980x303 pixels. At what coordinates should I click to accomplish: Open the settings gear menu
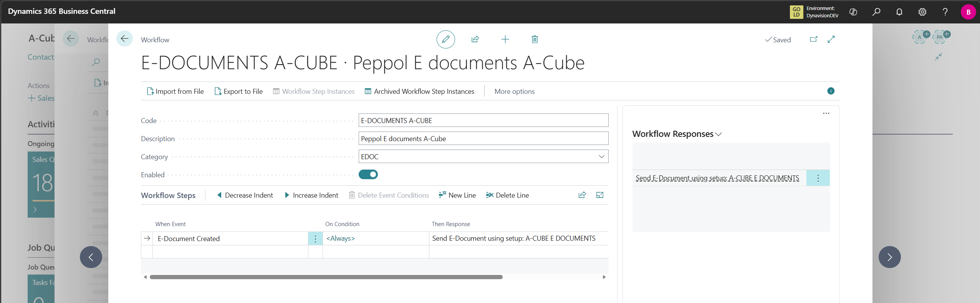pyautogui.click(x=922, y=12)
